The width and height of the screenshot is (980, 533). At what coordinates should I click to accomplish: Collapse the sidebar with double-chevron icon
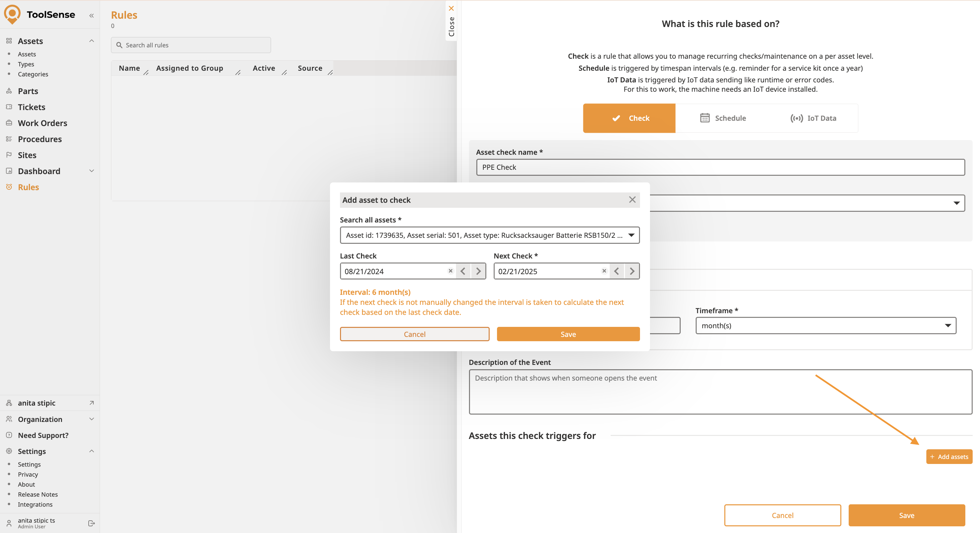pos(91,16)
